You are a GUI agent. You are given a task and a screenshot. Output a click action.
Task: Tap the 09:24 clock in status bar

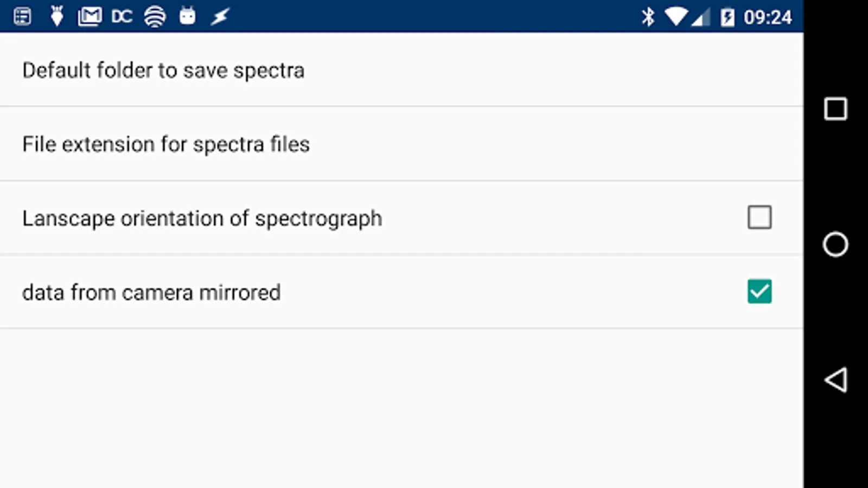click(767, 17)
